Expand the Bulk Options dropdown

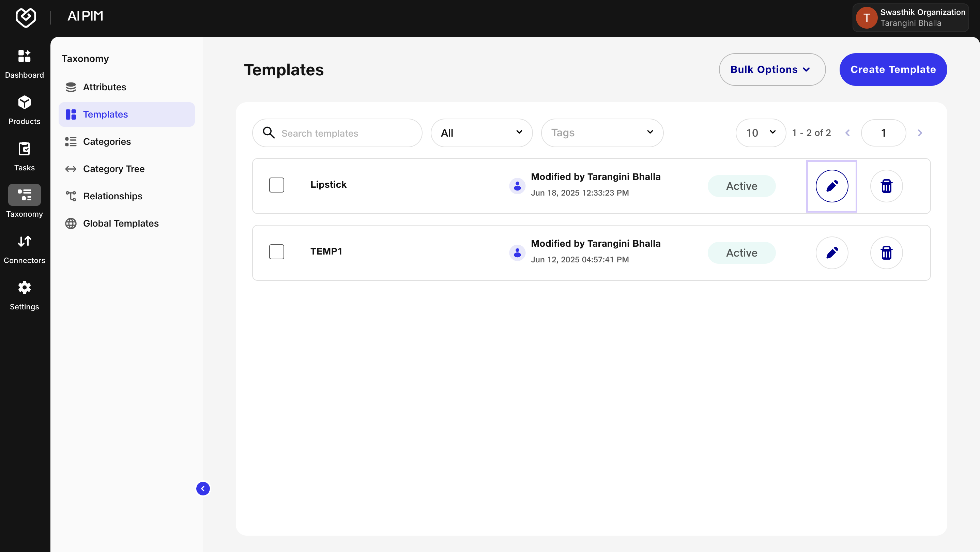tap(772, 70)
